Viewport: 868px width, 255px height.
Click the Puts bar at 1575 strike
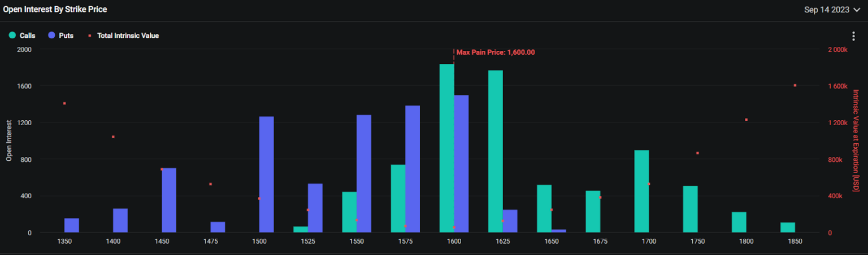point(413,169)
